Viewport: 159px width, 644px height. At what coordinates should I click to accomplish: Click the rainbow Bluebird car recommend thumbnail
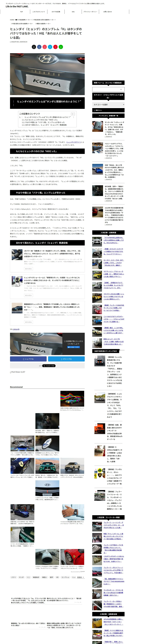tap(72, 399)
